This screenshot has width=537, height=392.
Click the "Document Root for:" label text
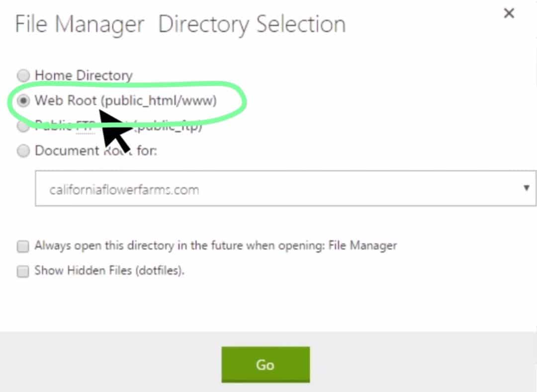tap(95, 151)
